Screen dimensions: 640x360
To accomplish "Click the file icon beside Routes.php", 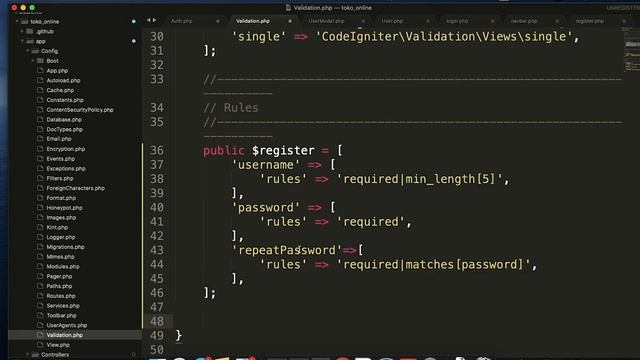I will pos(40,296).
